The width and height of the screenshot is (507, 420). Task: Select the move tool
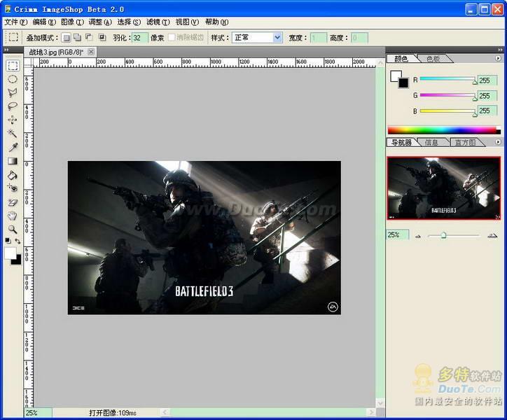13,120
